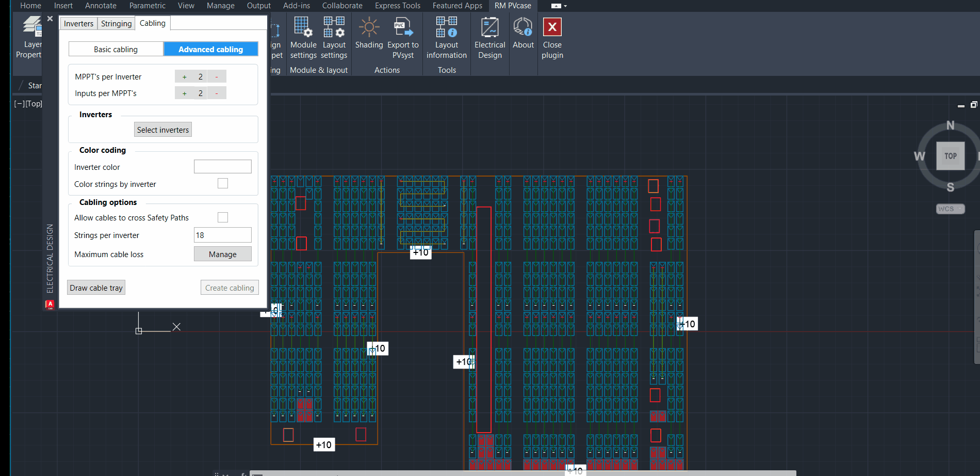This screenshot has height=476, width=980.
Task: Open the WCS coordinate dropdown
Action: (x=950, y=209)
